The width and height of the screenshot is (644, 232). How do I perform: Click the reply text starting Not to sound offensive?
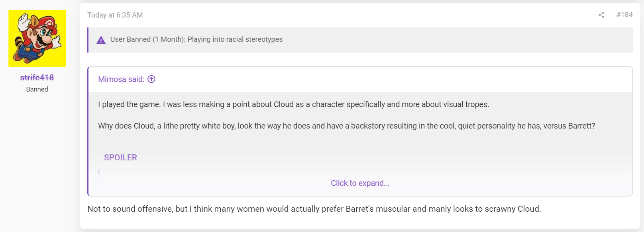(314, 209)
